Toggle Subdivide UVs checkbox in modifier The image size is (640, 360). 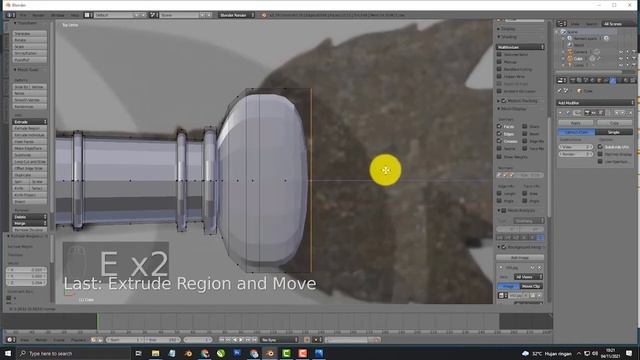click(600, 147)
